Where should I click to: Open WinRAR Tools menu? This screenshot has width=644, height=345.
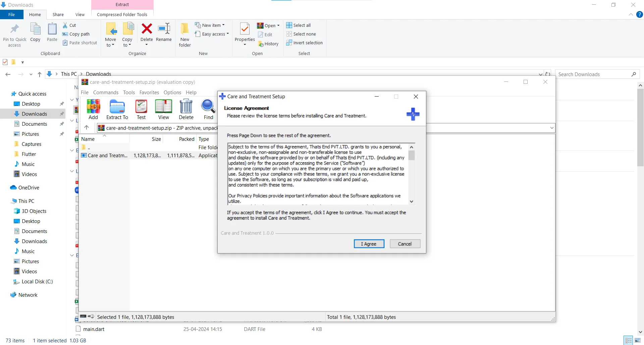click(x=129, y=92)
